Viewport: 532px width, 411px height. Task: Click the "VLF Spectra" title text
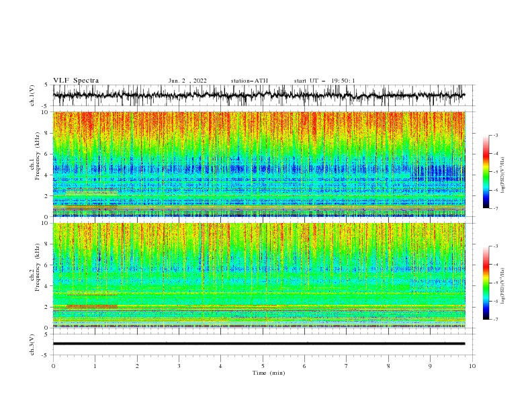[76, 81]
